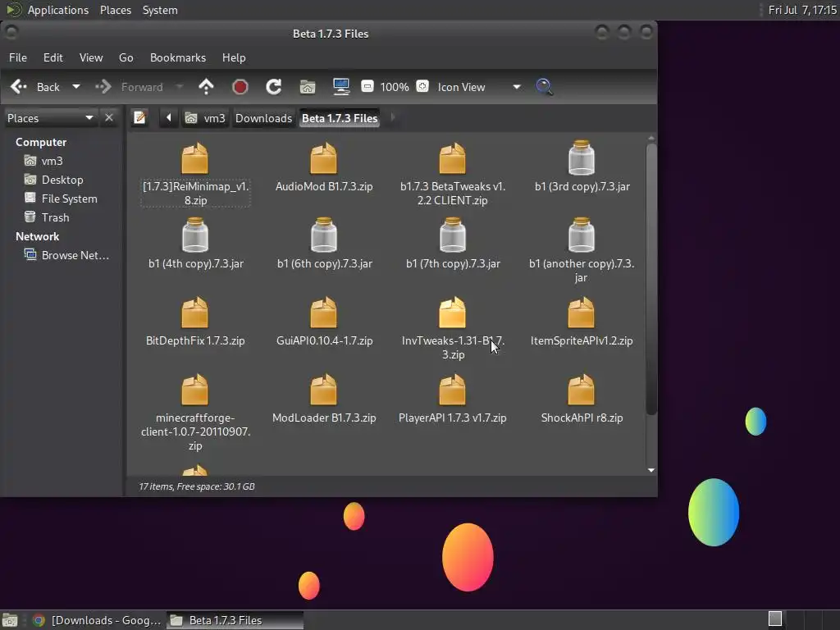Click the file list vertical scrollbar
840x630 pixels.
651,279
